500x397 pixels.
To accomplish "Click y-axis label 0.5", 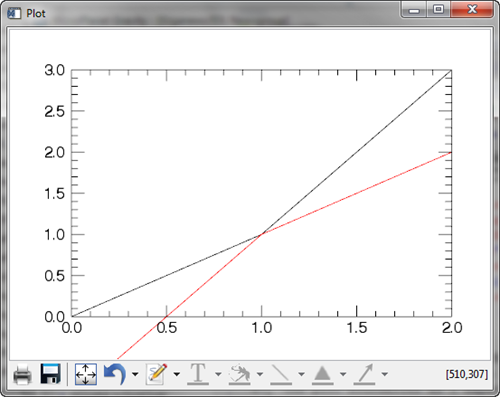I will tap(55, 276).
